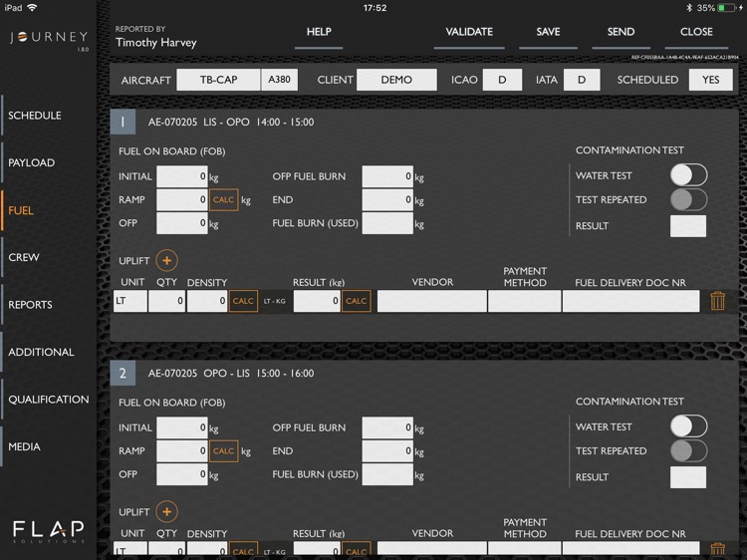Select the flight 2 number badge
The width and height of the screenshot is (747, 560).
[123, 374]
